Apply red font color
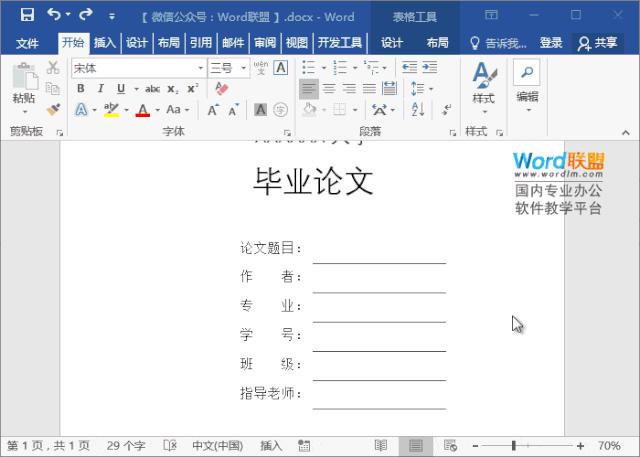Image resolution: width=640 pixels, height=457 pixels. pos(142,110)
